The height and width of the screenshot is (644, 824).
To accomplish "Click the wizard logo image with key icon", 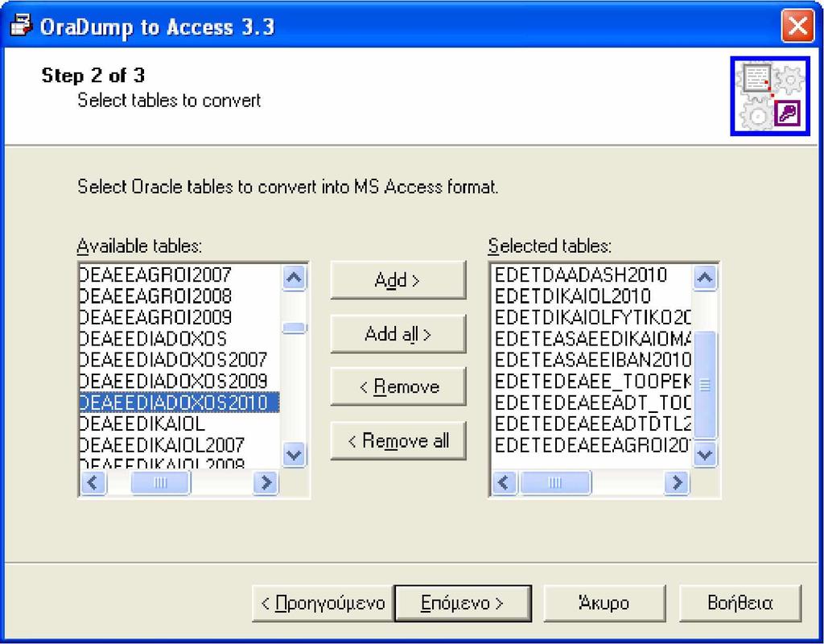I will click(x=770, y=97).
